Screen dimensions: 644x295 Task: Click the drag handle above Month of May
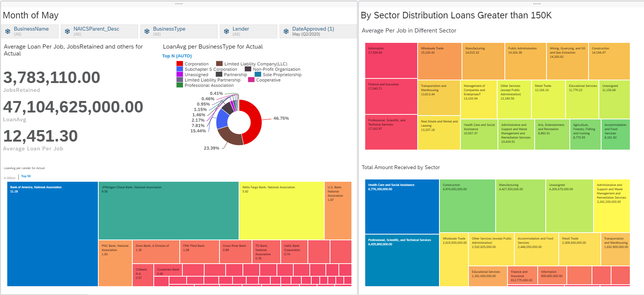point(179,4)
